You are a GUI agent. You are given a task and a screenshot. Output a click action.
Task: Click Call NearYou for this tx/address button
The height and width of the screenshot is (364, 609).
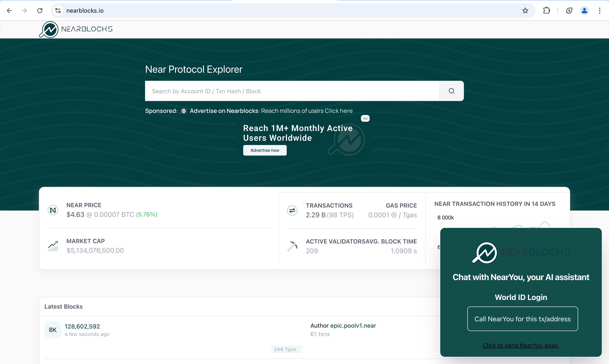click(x=522, y=319)
